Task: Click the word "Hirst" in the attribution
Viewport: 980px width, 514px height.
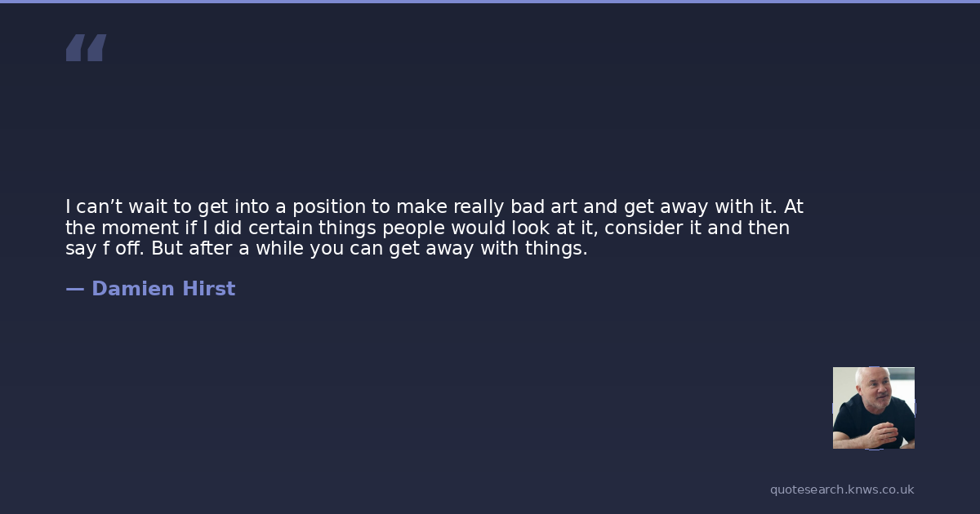Action: [x=207, y=289]
